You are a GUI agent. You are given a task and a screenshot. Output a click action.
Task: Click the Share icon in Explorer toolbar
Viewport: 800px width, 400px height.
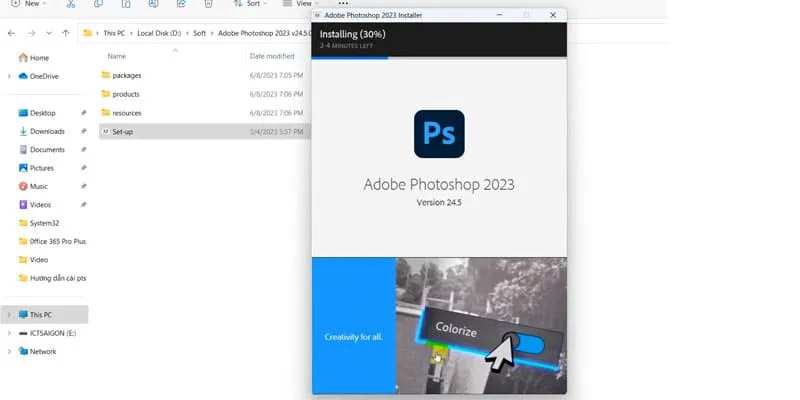tap(181, 4)
